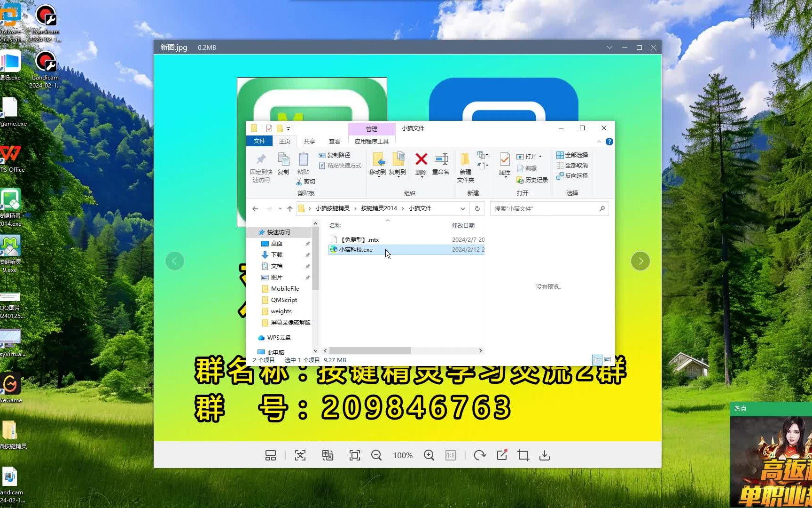
Task: Click the red Delete (删除) icon
Action: point(421,164)
